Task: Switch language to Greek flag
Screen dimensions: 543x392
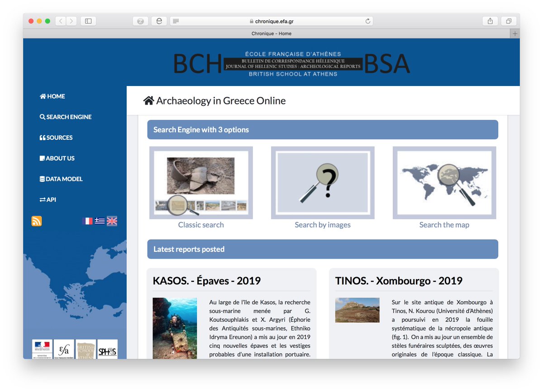Action: point(100,221)
